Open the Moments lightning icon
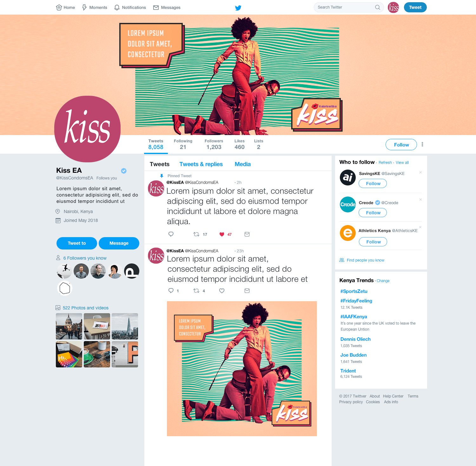Viewport: 476px width, 466px height. coord(84,7)
